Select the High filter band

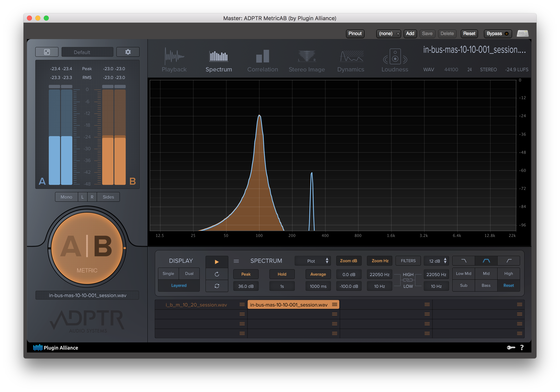[x=508, y=274]
